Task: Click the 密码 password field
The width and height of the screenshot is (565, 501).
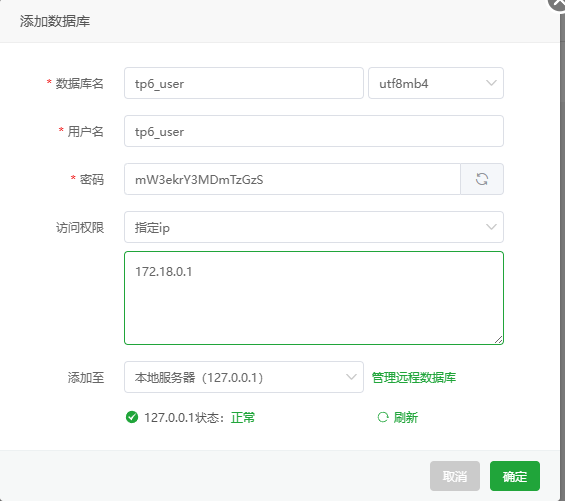Action: click(293, 179)
